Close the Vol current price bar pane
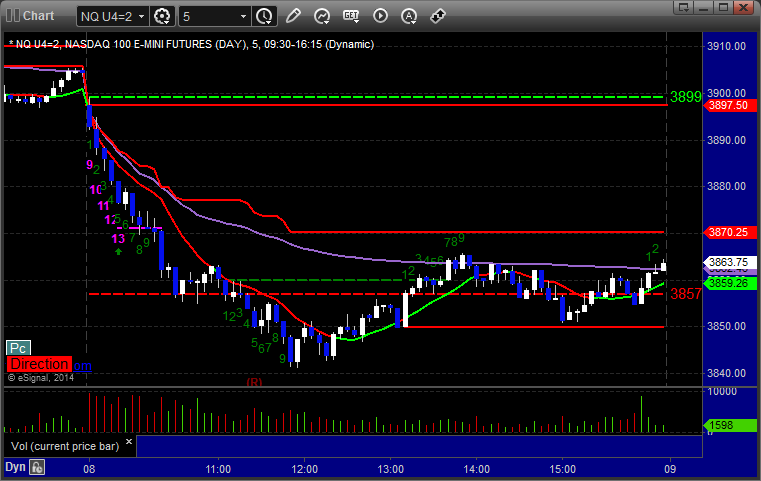The width and height of the screenshot is (761, 481). pyautogui.click(x=129, y=442)
